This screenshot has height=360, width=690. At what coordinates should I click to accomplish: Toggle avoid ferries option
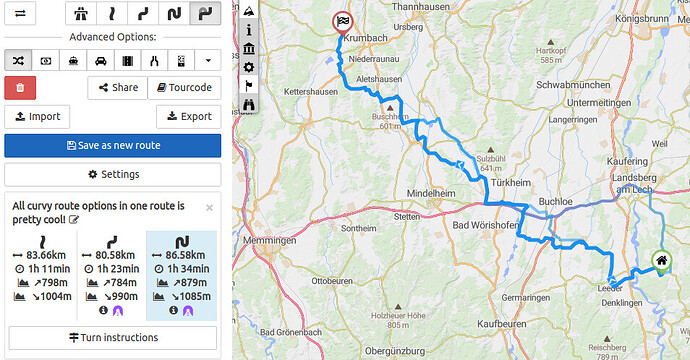(73, 60)
